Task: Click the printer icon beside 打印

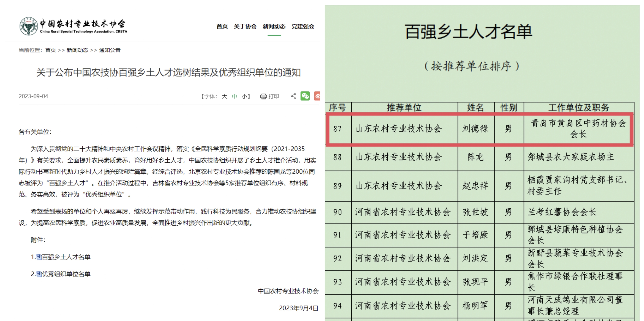Action: tap(263, 96)
